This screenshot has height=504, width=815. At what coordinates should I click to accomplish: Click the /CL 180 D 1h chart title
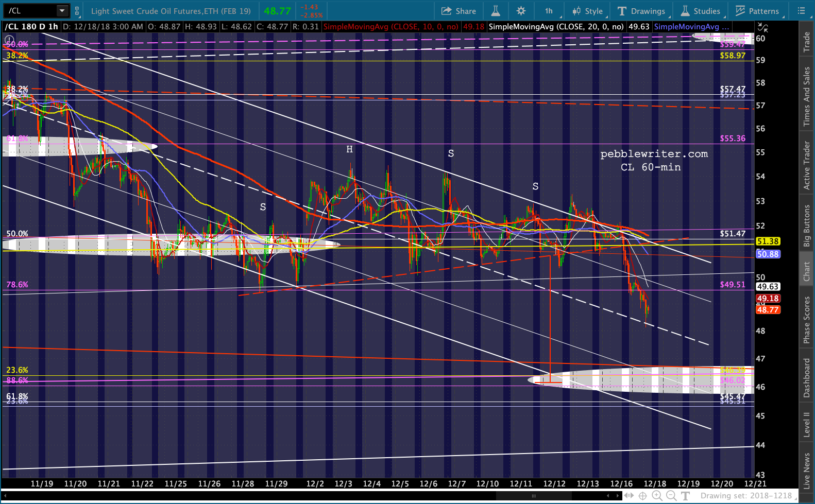click(31, 27)
